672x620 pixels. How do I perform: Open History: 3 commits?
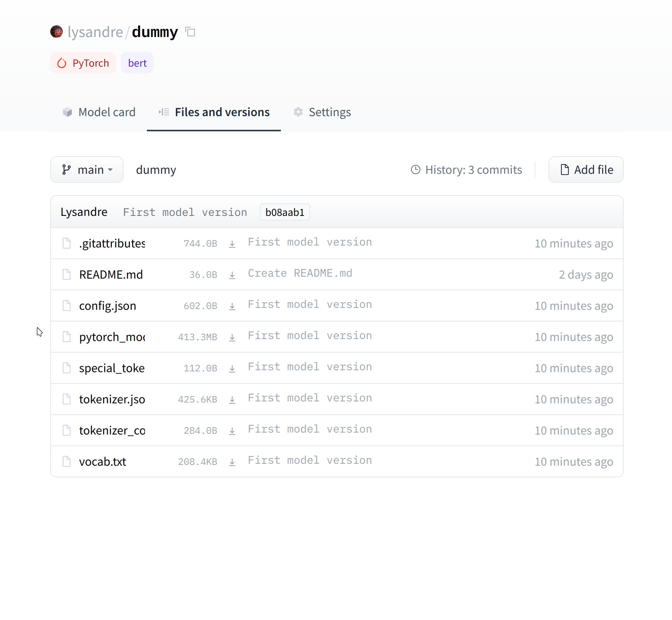pyautogui.click(x=466, y=170)
